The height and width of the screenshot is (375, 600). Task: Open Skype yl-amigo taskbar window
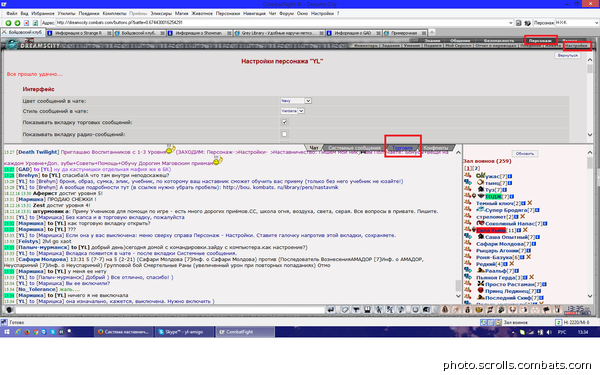(184, 332)
